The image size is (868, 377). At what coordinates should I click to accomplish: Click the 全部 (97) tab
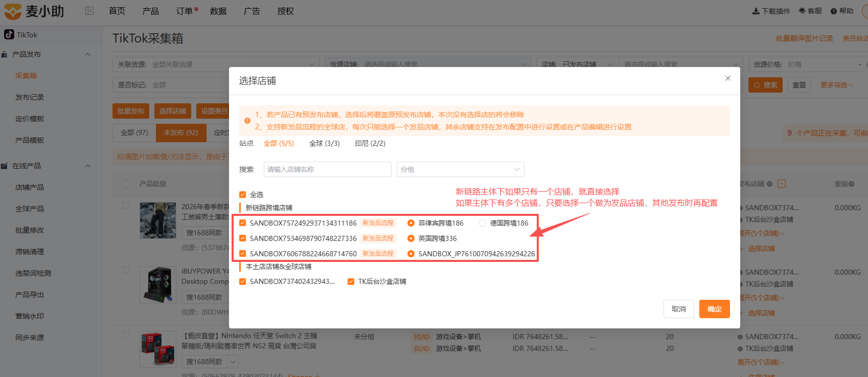(134, 132)
